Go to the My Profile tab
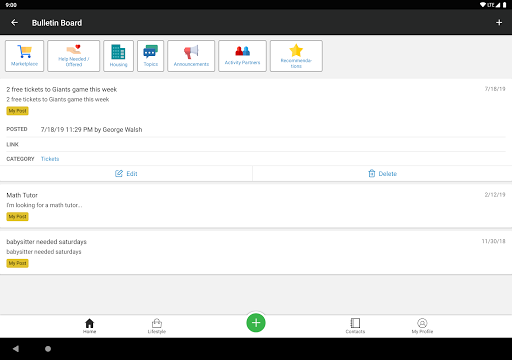Image resolution: width=512 pixels, height=360 pixels. pyautogui.click(x=422, y=326)
